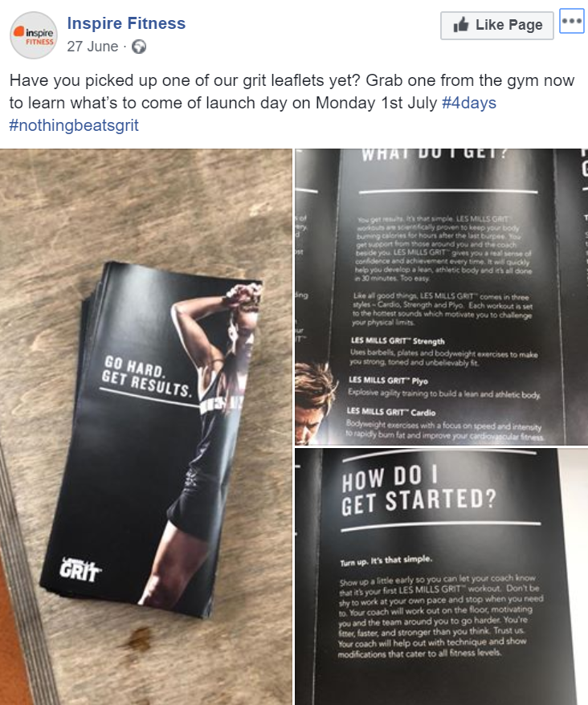
Task: Click the Les Mills GRIT Plyo heading
Action: 388,381
